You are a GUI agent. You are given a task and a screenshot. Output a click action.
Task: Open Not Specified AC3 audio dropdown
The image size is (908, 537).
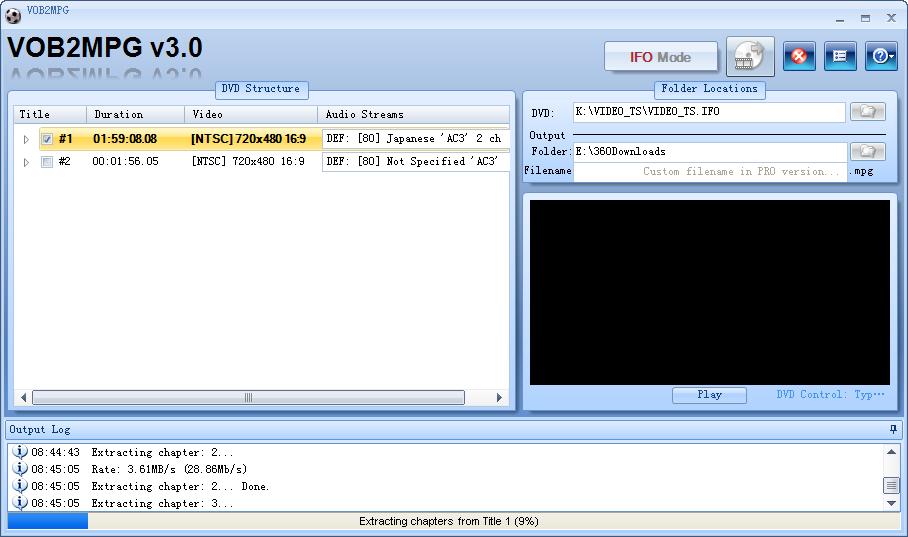(415, 161)
